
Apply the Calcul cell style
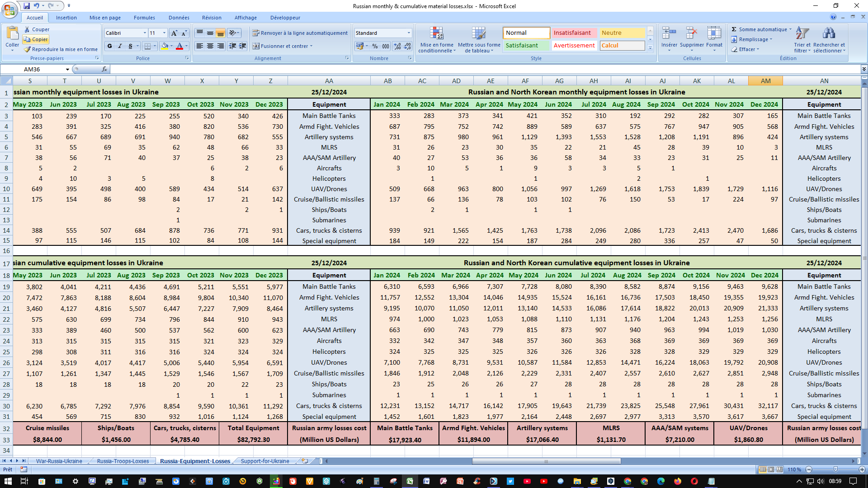[x=622, y=46]
